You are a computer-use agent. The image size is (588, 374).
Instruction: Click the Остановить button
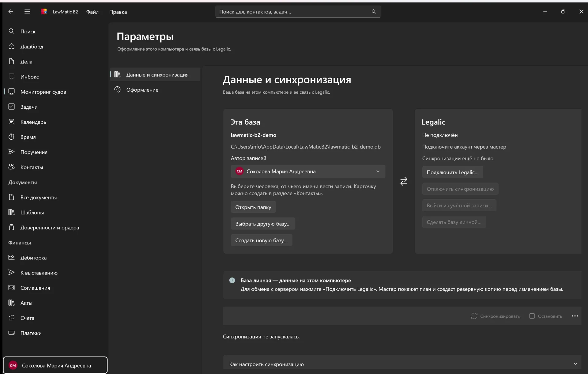pos(546,316)
